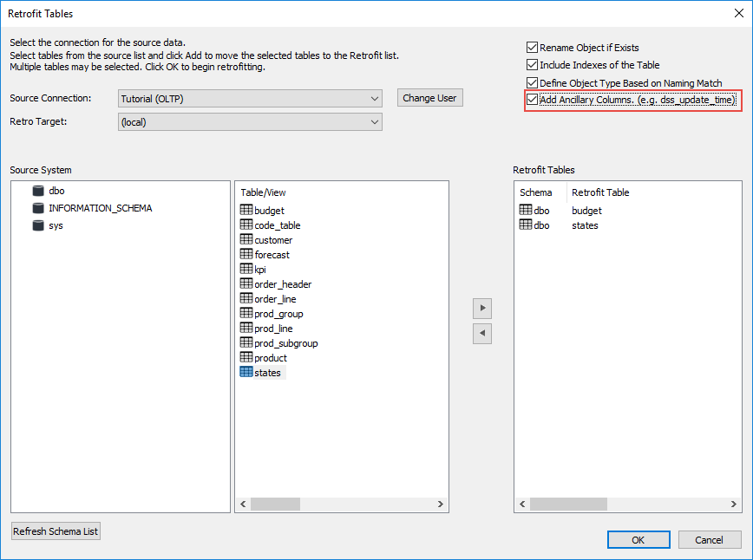
Task: Click the budget table icon in source list
Action: click(246, 211)
